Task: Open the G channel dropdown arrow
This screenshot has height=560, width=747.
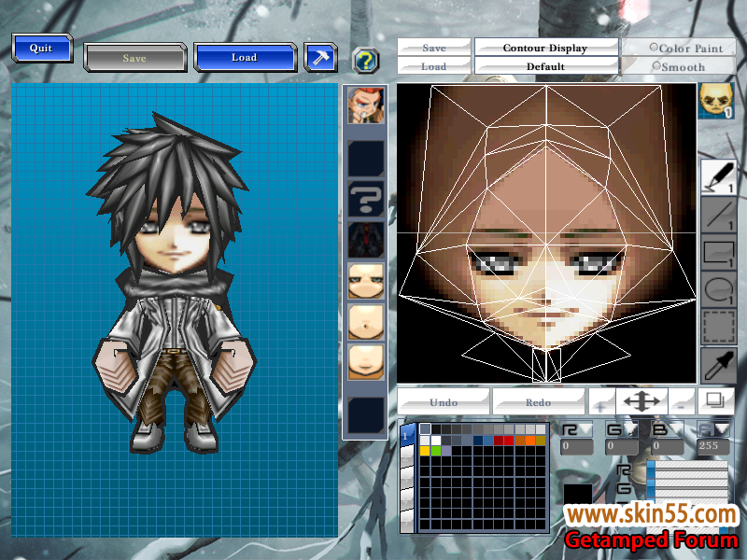Action: click(632, 429)
